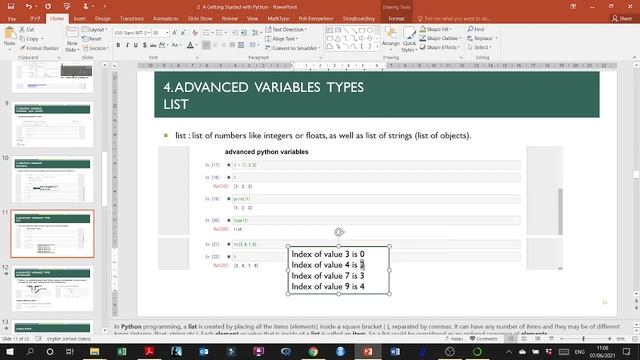Viewport: 640px width, 360px height.
Task: Clear all text formatting
Action: (195, 33)
